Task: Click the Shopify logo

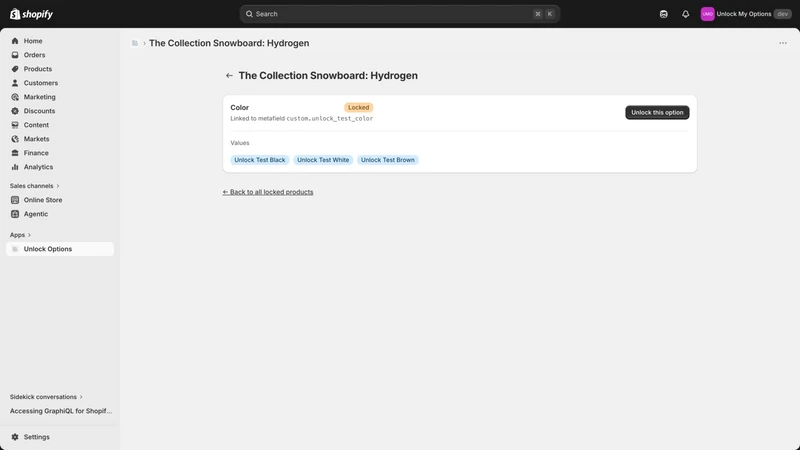Action: point(31,14)
